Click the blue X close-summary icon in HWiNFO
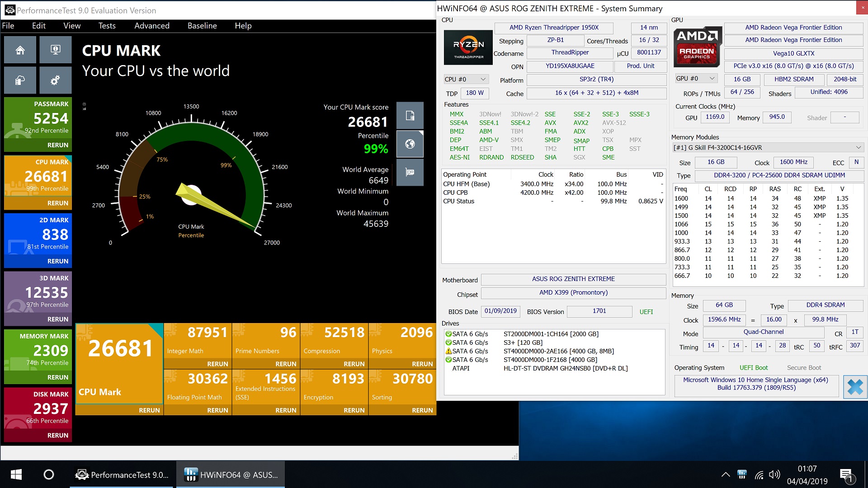Viewport: 868px width, 488px height. click(x=855, y=387)
